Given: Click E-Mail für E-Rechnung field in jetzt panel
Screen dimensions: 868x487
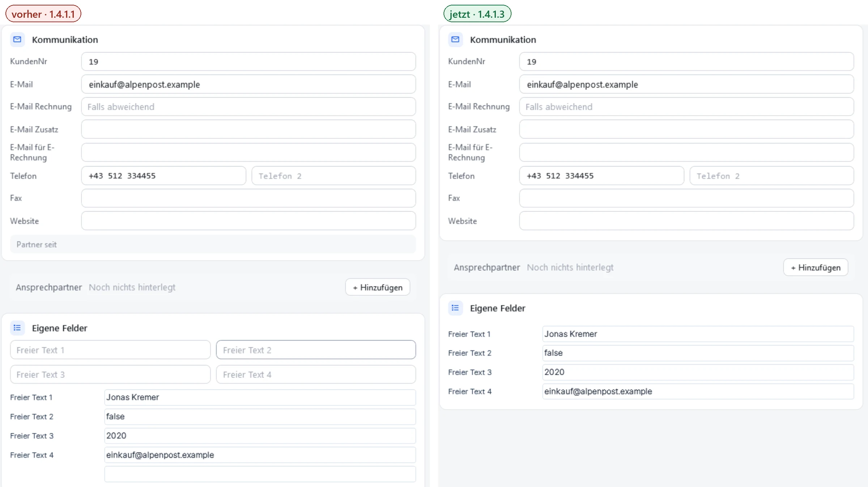Looking at the screenshot, I should 686,152.
